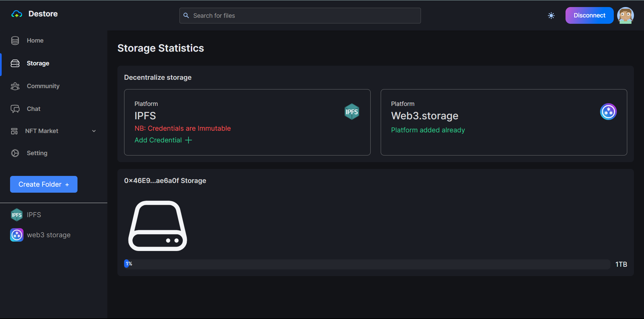This screenshot has width=644, height=319.
Task: Click the Storage Statistics heading
Action: pos(161,48)
